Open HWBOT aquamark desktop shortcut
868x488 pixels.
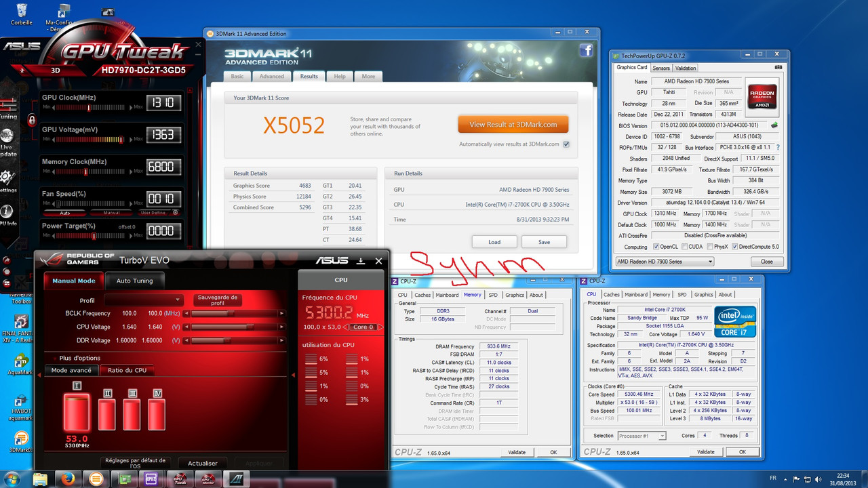[21, 409]
